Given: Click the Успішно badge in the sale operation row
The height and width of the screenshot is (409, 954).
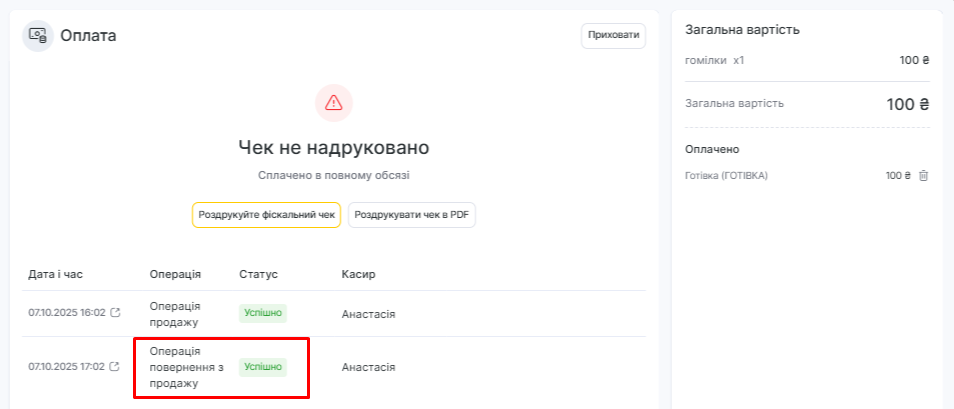Looking at the screenshot, I should point(262,313).
